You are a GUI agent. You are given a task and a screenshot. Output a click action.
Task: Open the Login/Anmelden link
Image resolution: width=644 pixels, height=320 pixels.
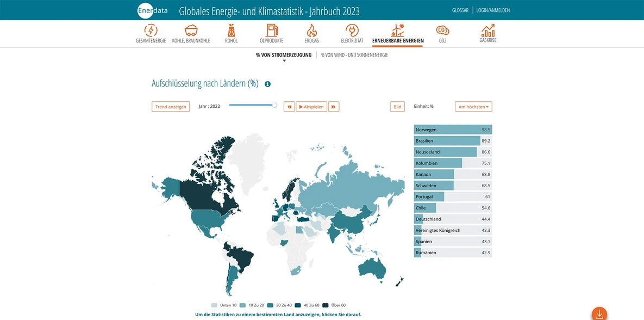tap(493, 10)
